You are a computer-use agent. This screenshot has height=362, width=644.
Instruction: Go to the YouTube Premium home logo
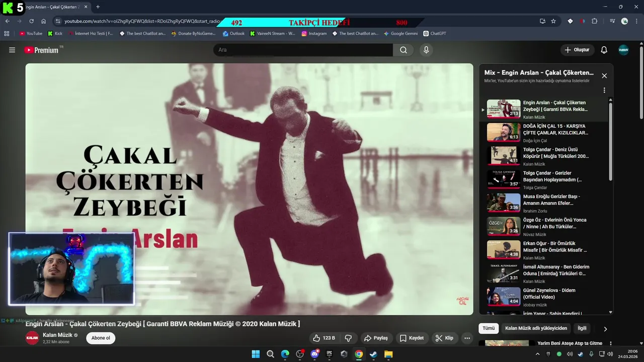[x=42, y=50]
